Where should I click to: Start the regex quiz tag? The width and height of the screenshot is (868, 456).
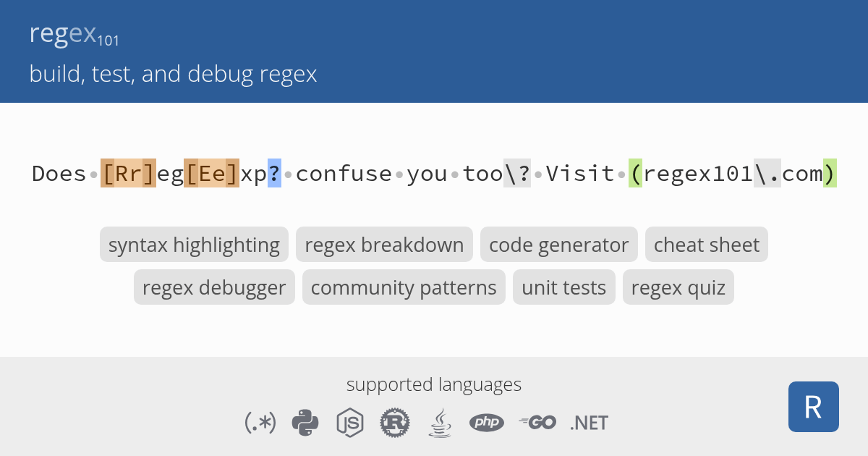678,287
